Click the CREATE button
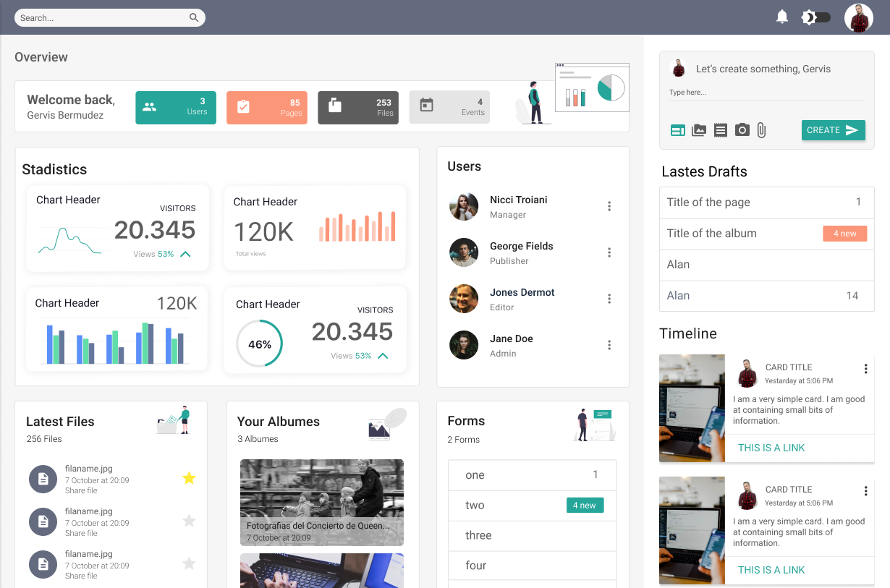The width and height of the screenshot is (890, 588). click(834, 130)
